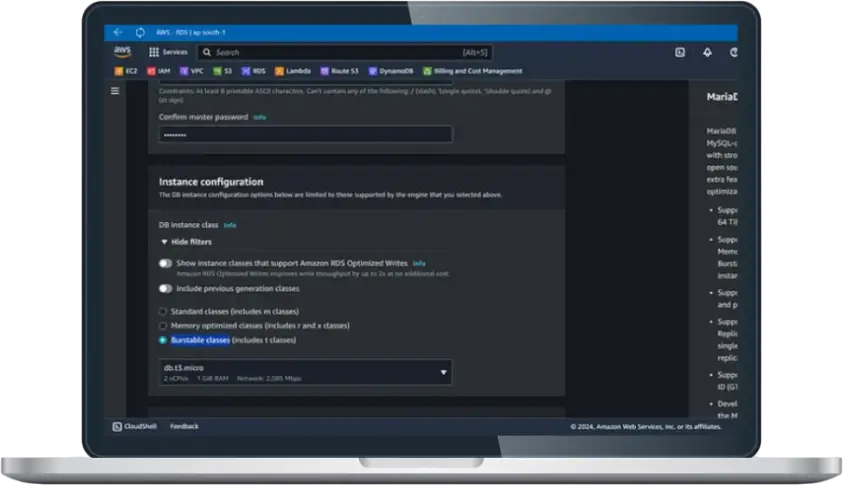Click the Confirm master password field
The height and width of the screenshot is (485, 843).
click(305, 134)
